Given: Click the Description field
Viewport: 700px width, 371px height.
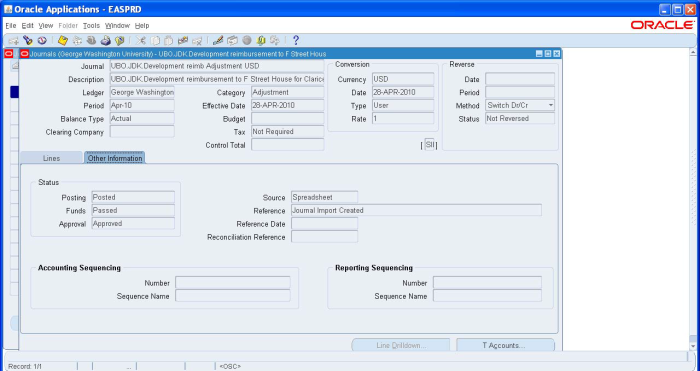Looking at the screenshot, I should click(217, 79).
